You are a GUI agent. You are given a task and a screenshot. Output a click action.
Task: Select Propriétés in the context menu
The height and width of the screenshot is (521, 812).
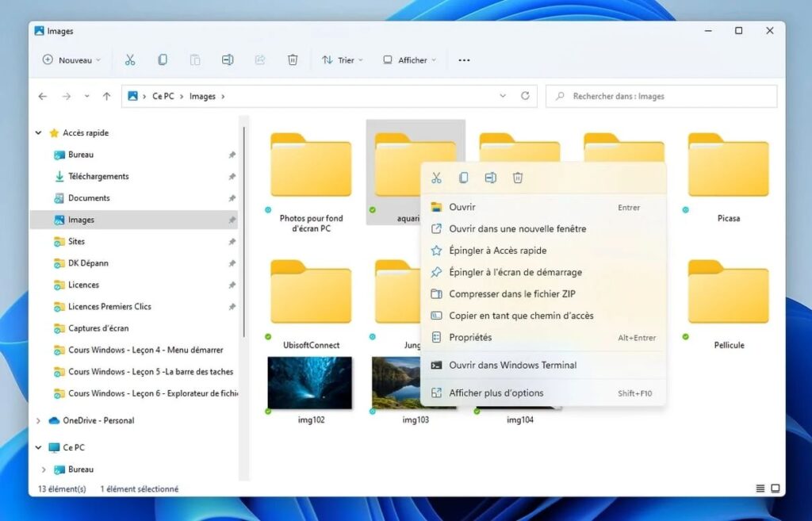(x=470, y=337)
